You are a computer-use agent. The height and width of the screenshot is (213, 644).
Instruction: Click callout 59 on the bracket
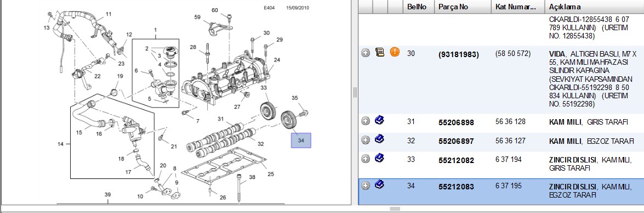(197, 17)
